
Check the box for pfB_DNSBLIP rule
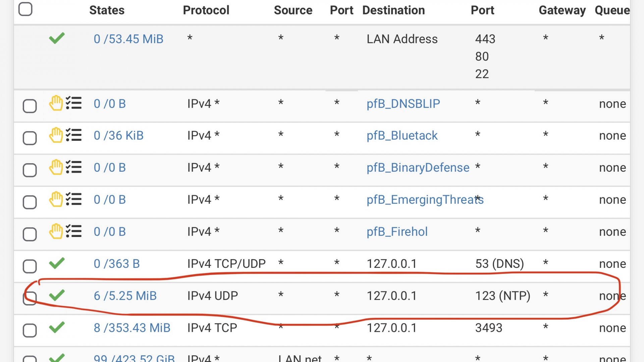30,106
